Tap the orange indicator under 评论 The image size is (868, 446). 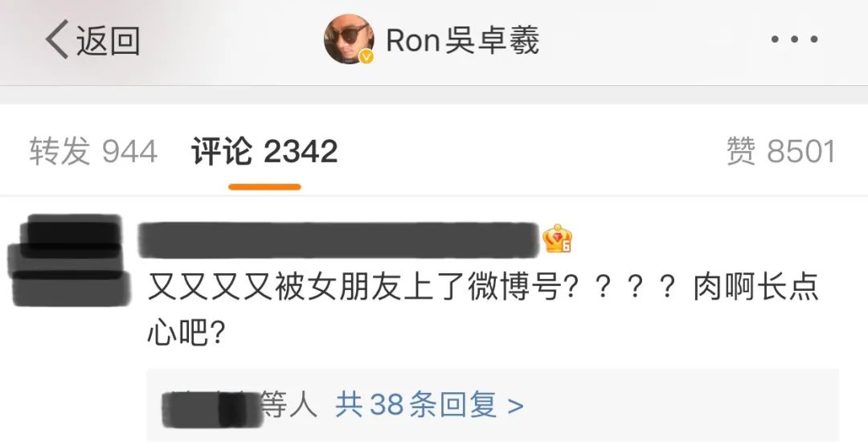[x=264, y=187]
